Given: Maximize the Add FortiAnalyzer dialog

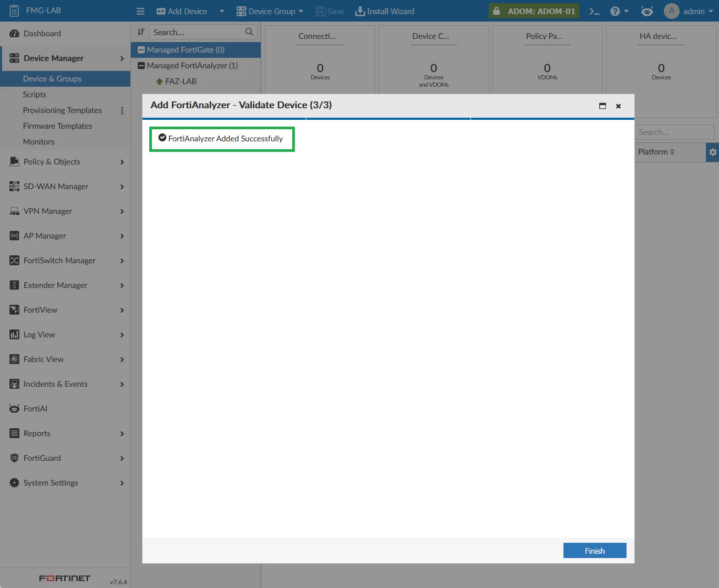Looking at the screenshot, I should [x=602, y=106].
